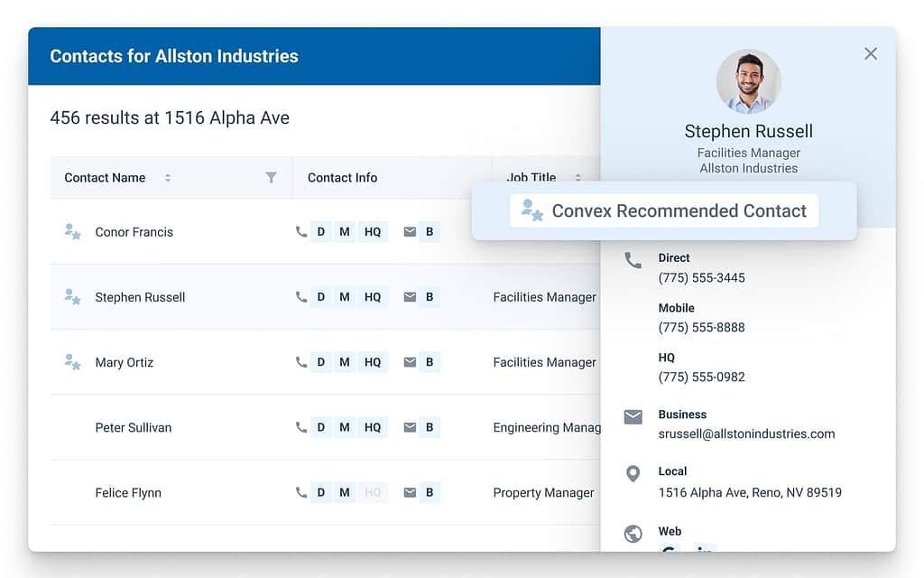The image size is (924, 578).
Task: Click phone icon in Stephen Russell row
Action: 301,296
